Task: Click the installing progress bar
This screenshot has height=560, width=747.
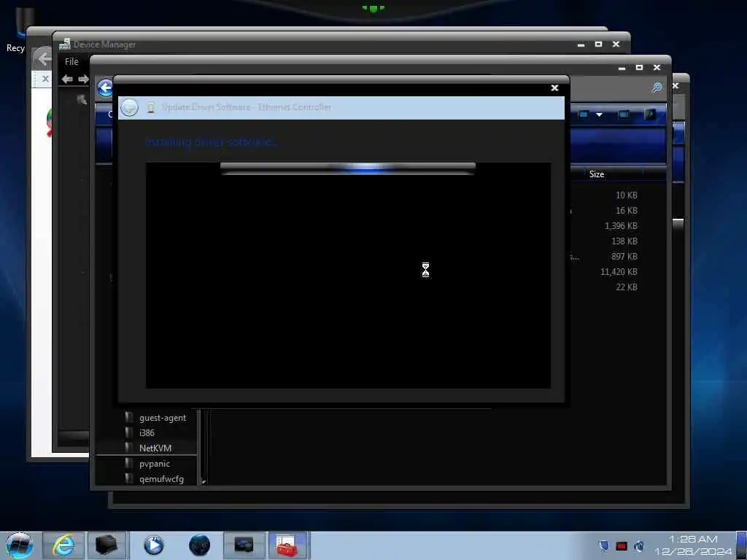Action: (x=348, y=168)
